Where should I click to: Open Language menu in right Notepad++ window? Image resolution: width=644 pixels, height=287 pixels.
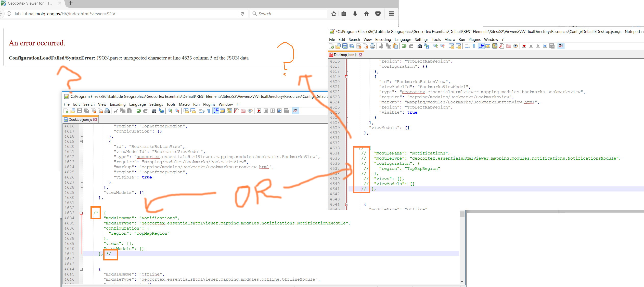(x=403, y=39)
